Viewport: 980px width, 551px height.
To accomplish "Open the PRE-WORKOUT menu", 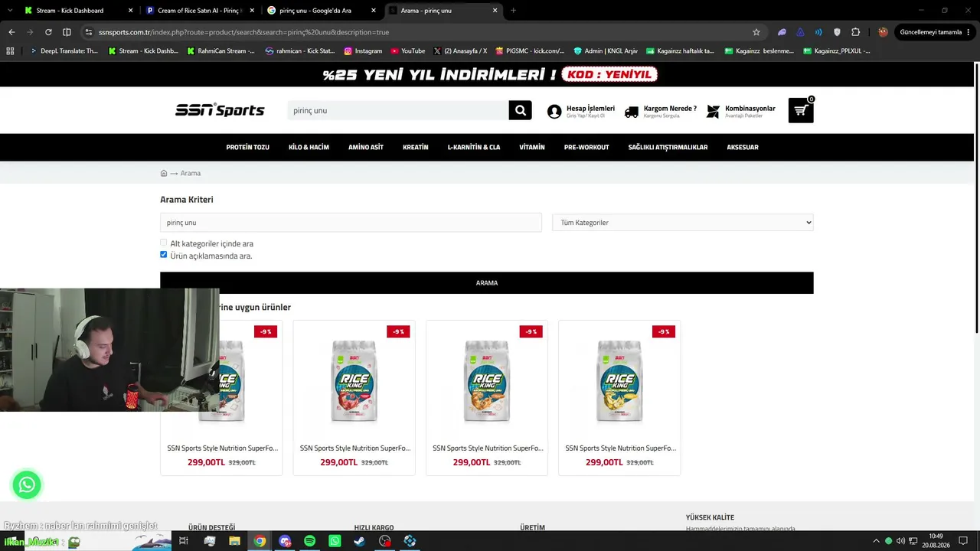I will [x=586, y=147].
